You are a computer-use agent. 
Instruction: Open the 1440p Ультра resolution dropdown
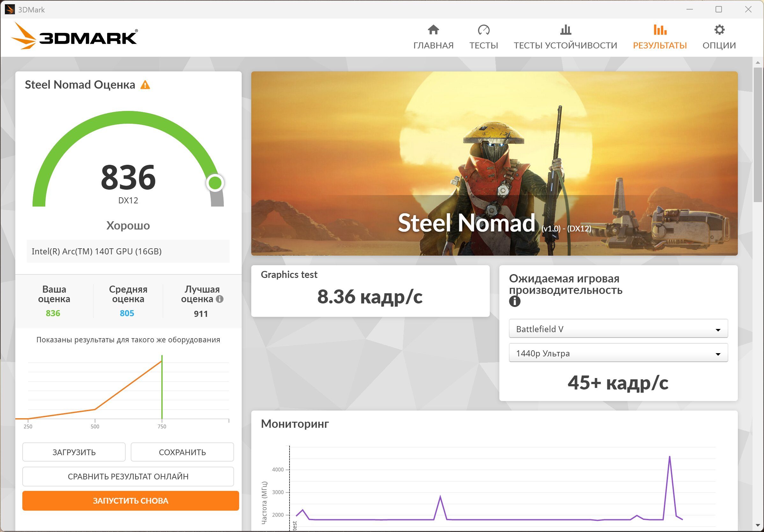point(612,353)
